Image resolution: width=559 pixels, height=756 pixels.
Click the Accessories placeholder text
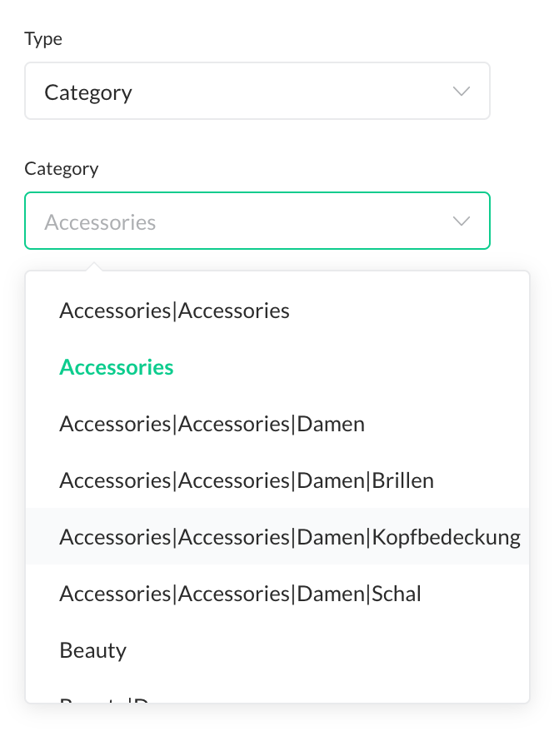pos(100,222)
